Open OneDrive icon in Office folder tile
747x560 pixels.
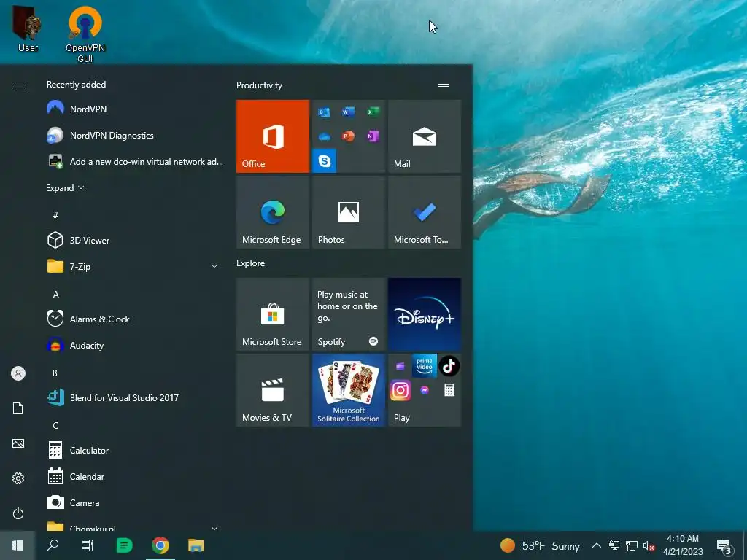pyautogui.click(x=324, y=136)
